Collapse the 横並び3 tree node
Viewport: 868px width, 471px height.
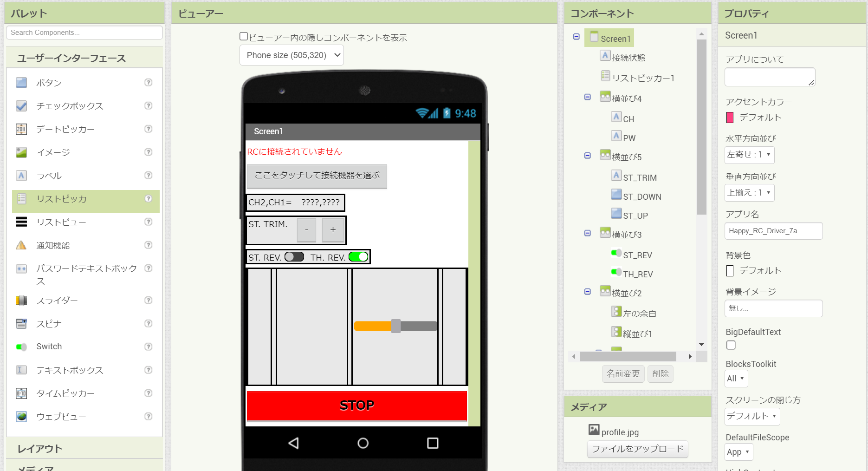pos(587,233)
